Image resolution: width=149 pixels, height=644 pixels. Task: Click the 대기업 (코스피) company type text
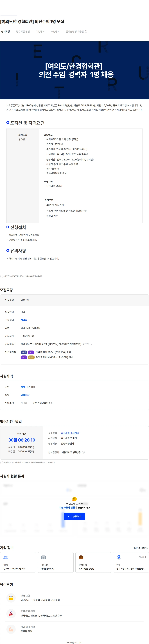click(48, 568)
